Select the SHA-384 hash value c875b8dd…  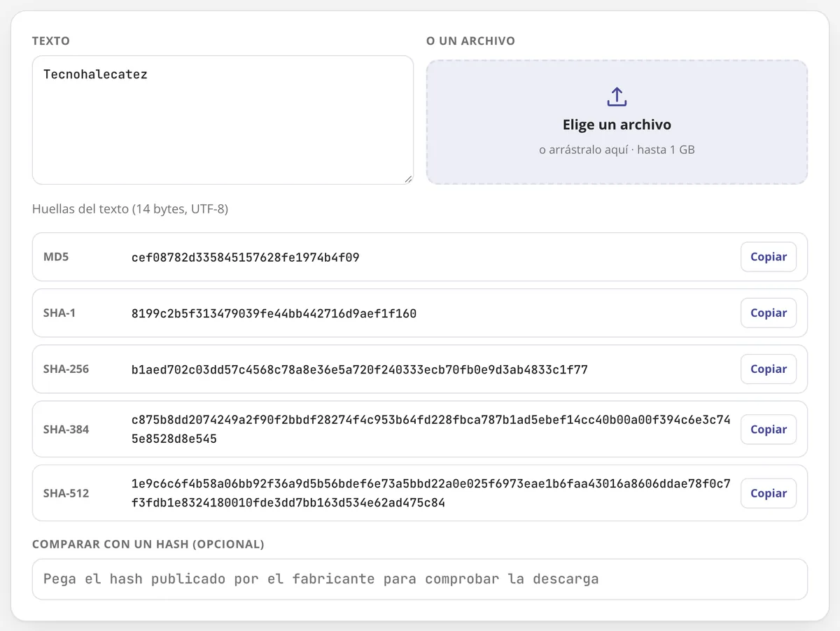pyautogui.click(x=431, y=430)
